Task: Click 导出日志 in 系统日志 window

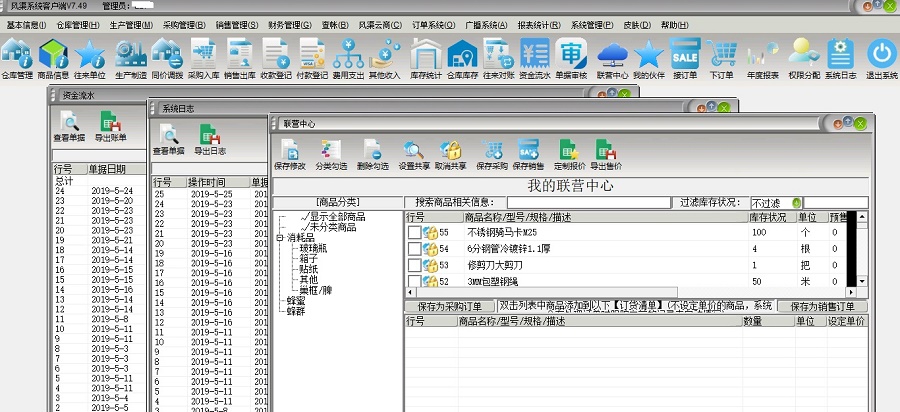Action: (210, 140)
